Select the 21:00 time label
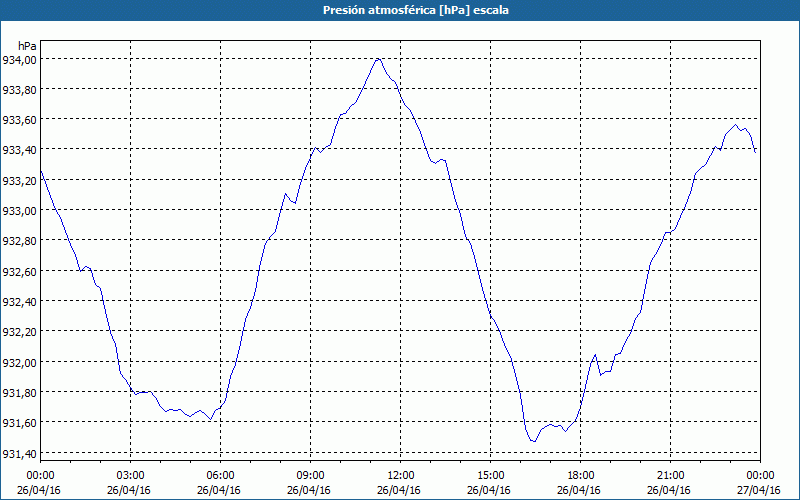 [x=670, y=475]
